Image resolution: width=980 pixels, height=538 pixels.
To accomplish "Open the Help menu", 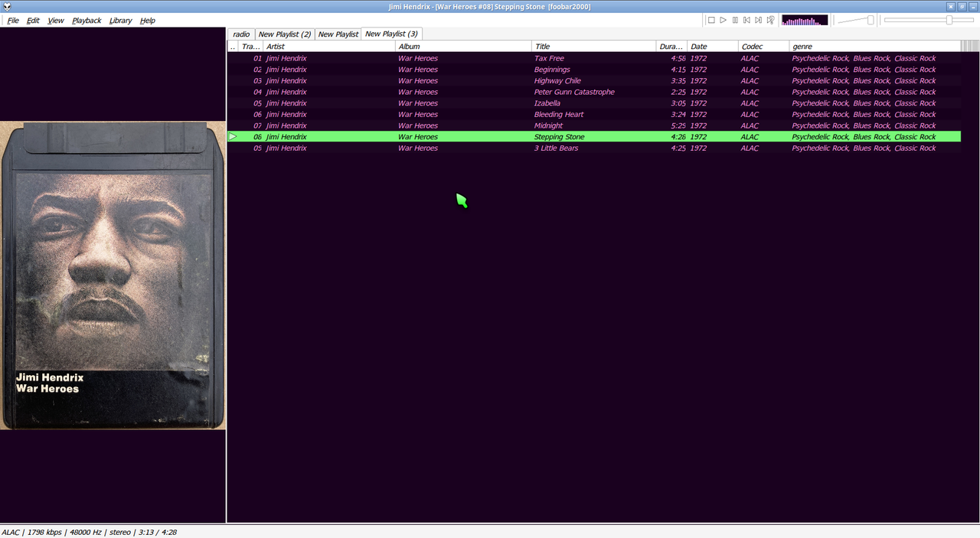I will [x=148, y=21].
